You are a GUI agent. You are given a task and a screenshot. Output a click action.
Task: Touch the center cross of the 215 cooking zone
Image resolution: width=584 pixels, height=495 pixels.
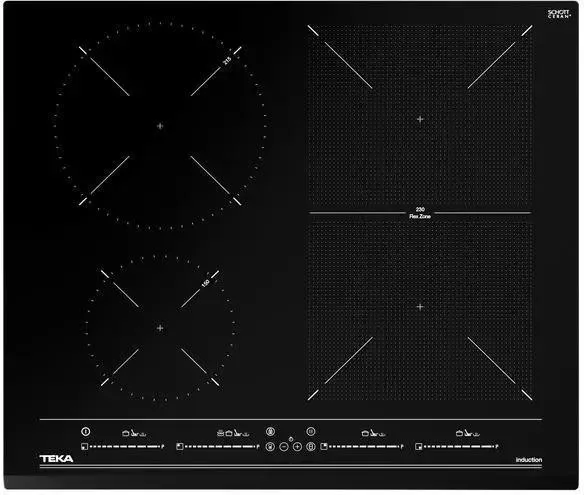160,126
